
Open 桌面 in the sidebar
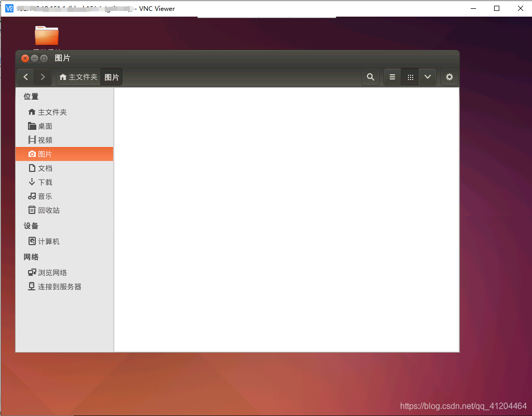64,126
